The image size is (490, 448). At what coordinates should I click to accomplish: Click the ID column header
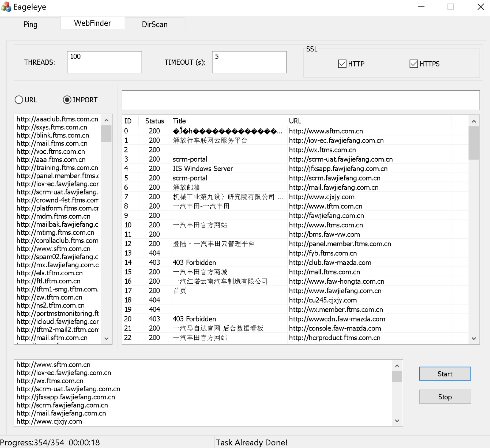[131, 121]
